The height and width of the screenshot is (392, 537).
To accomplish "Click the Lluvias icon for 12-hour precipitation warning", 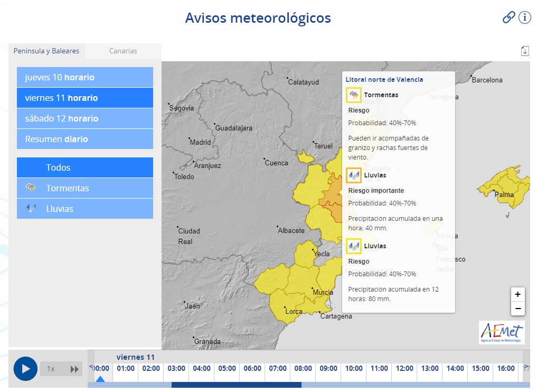I will click(354, 246).
